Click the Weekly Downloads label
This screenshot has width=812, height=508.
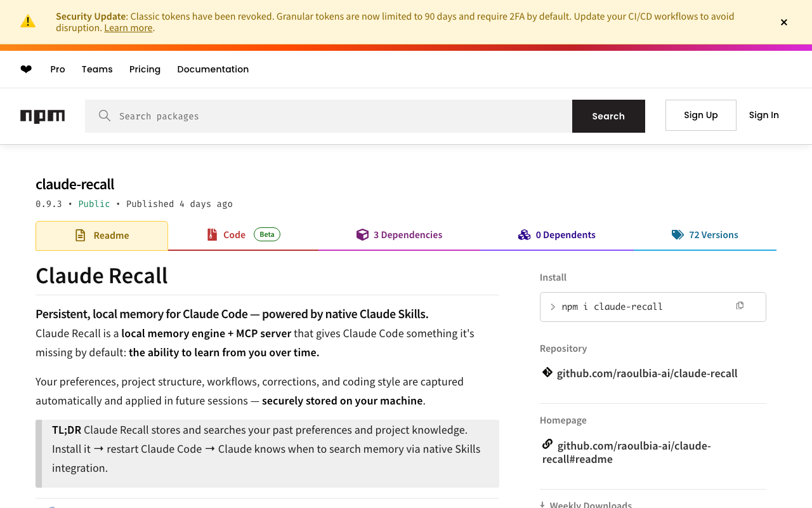[x=591, y=505]
